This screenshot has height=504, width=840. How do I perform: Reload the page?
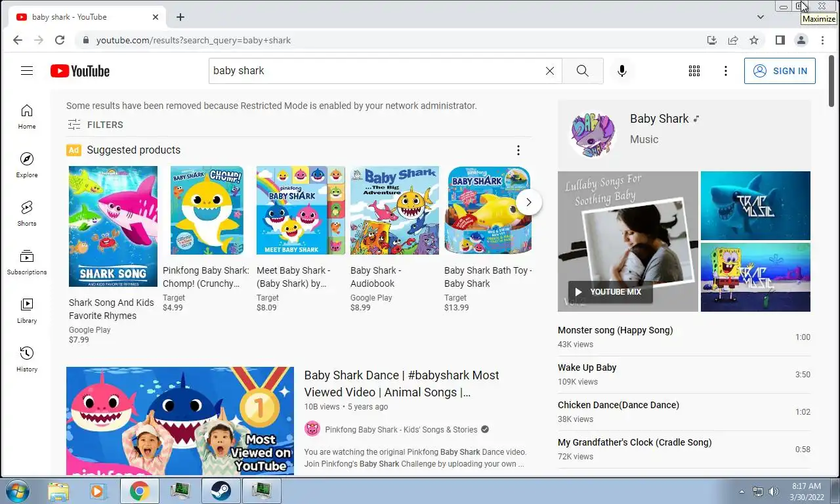[60, 40]
